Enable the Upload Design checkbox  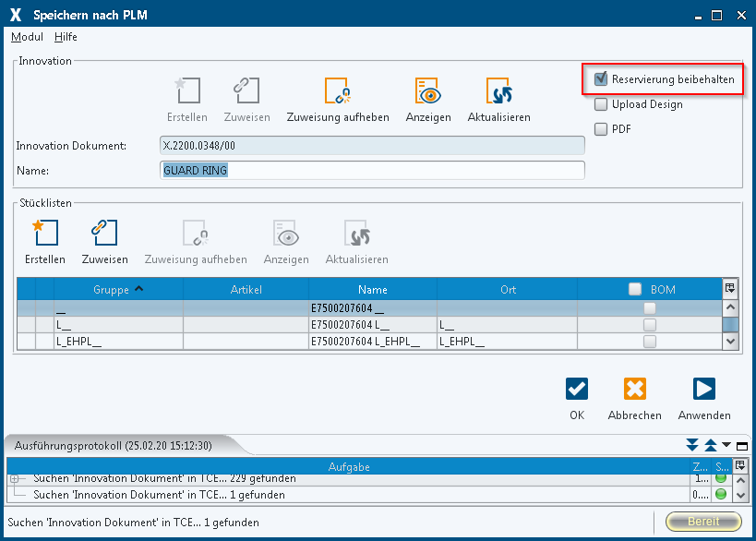pyautogui.click(x=601, y=104)
